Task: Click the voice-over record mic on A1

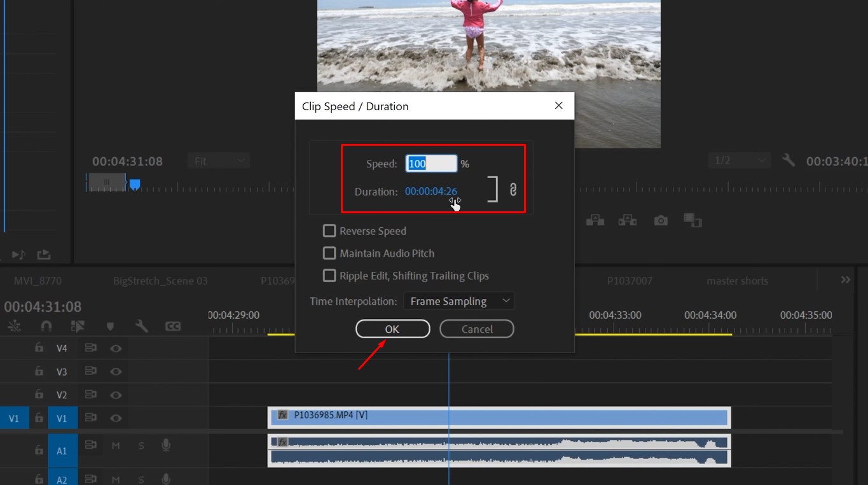Action: [x=165, y=445]
